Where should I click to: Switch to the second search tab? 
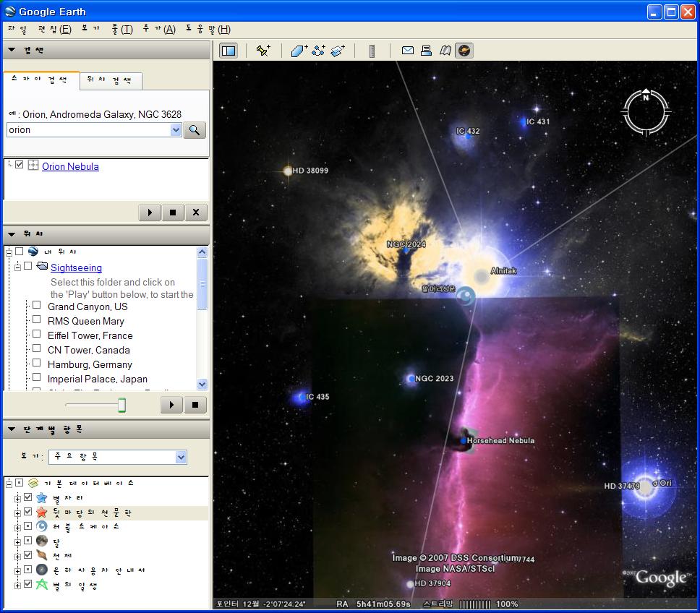click(x=110, y=80)
